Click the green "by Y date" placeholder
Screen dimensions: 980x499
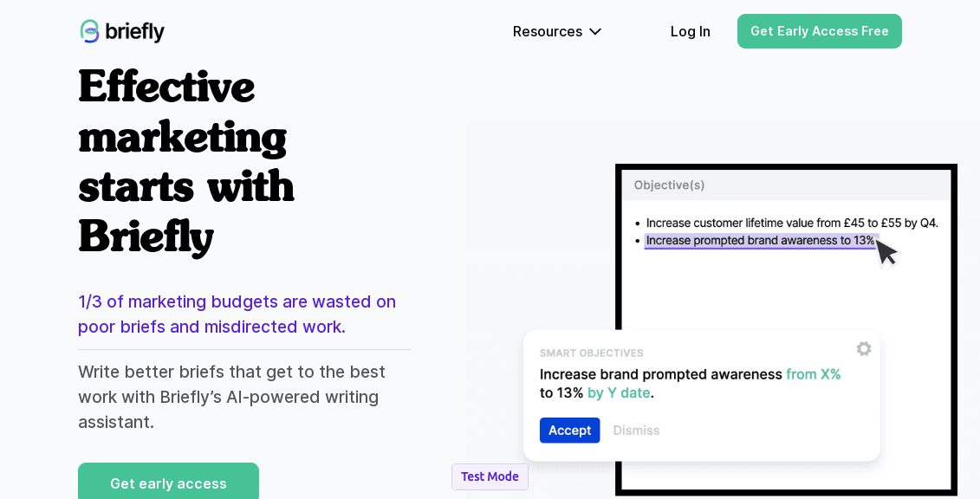[619, 393]
